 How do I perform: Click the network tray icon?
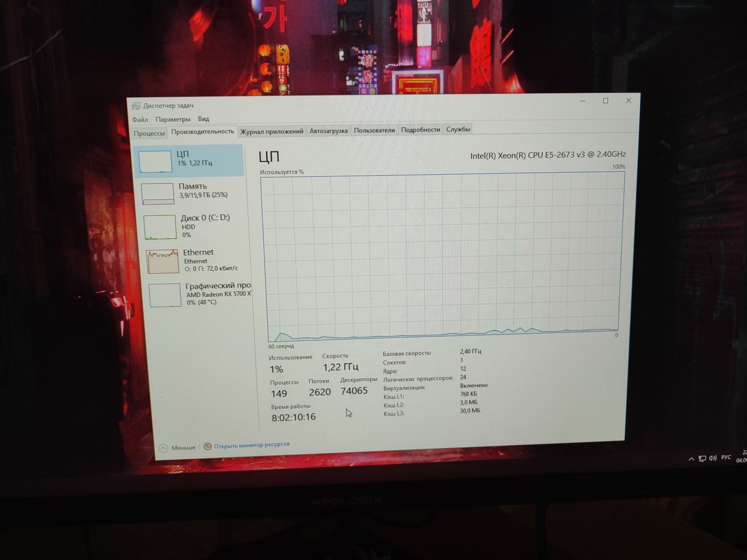[x=702, y=458]
